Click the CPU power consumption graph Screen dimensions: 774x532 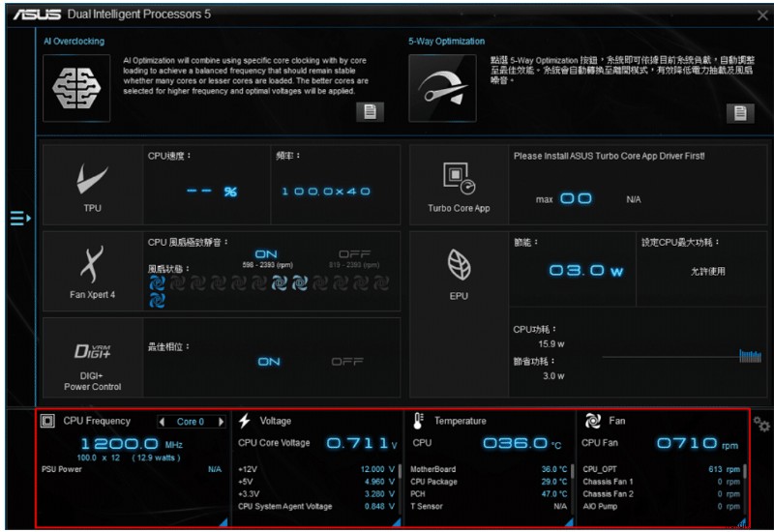pyautogui.click(x=682, y=356)
